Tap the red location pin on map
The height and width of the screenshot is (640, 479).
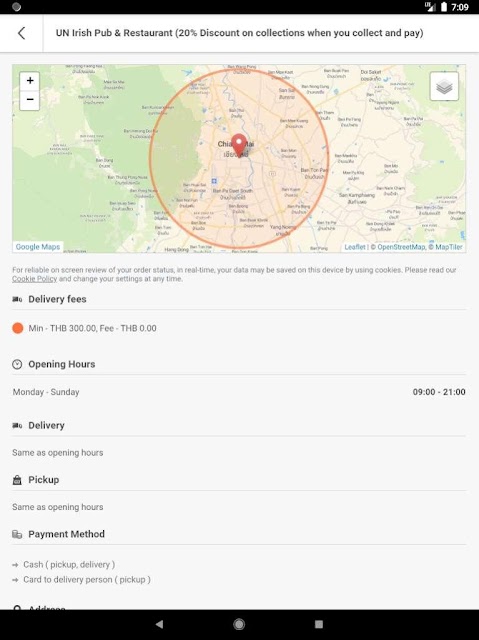click(239, 146)
